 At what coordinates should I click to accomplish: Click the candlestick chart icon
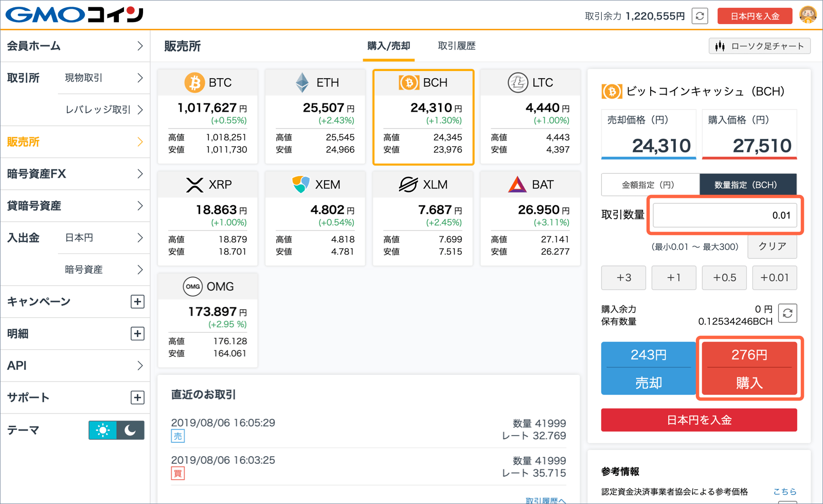[720, 46]
